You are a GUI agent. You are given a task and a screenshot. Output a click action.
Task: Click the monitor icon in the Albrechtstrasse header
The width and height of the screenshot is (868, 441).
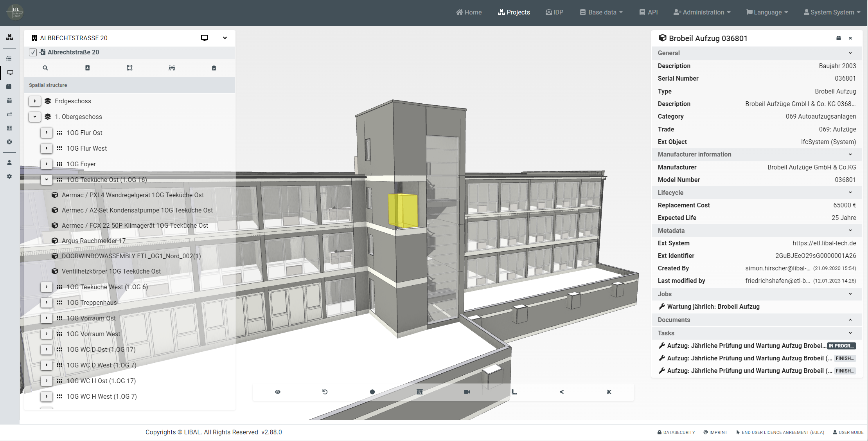tap(205, 38)
